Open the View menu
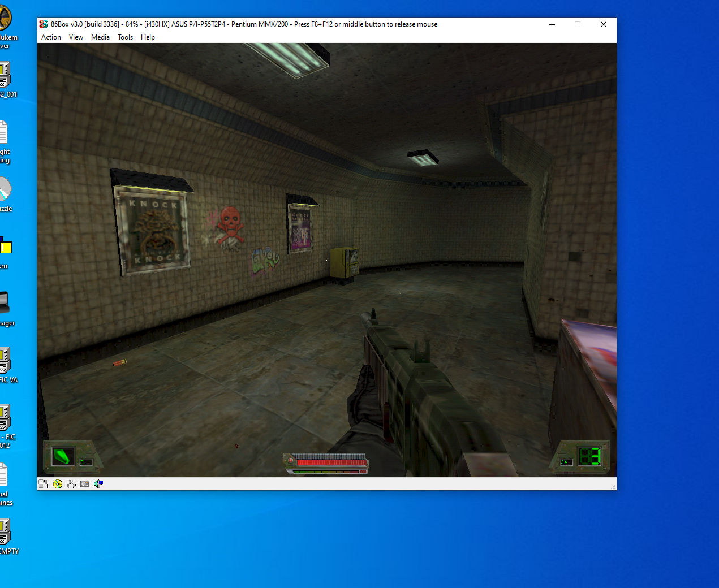 (76, 37)
